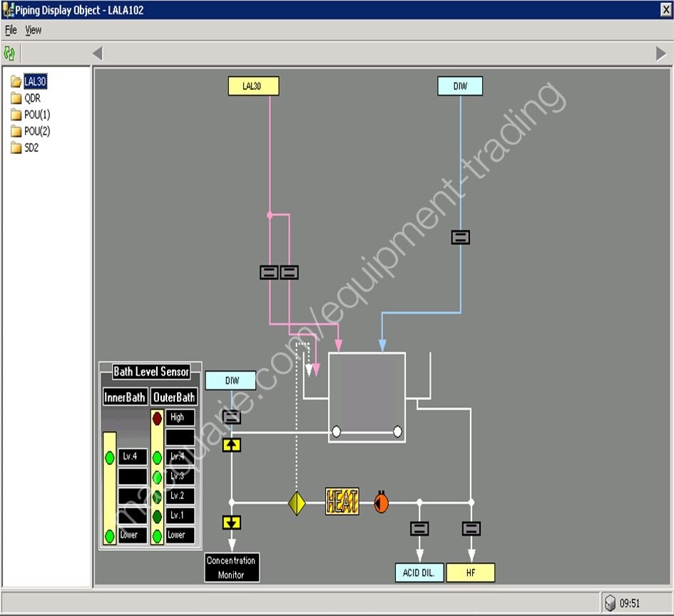
Task: Select the SD2 folder
Action: click(24, 148)
